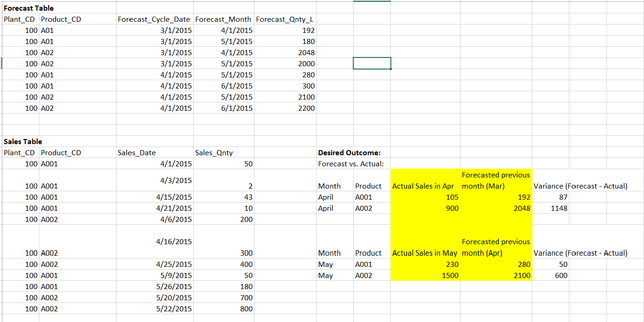Click actual May sales value 1500
The image size is (644, 322).
pyautogui.click(x=425, y=275)
